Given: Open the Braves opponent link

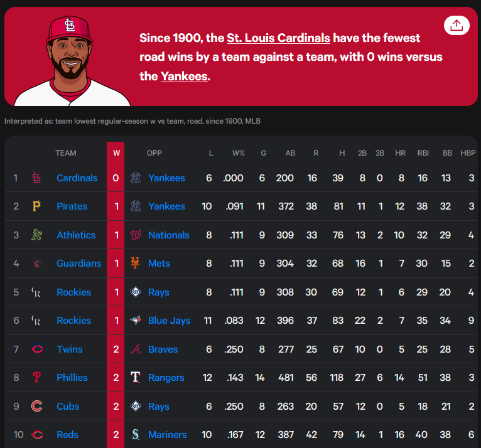Looking at the screenshot, I should pos(163,349).
